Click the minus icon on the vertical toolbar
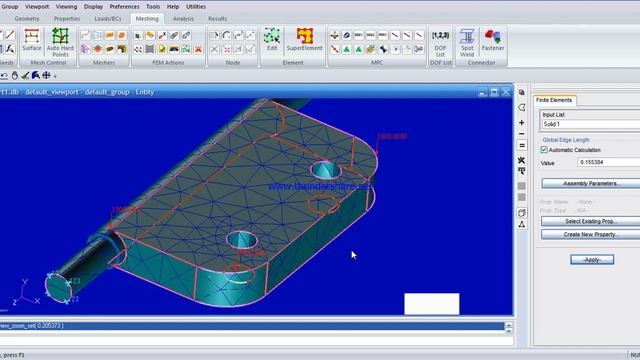The width and height of the screenshot is (640, 360). click(x=522, y=134)
